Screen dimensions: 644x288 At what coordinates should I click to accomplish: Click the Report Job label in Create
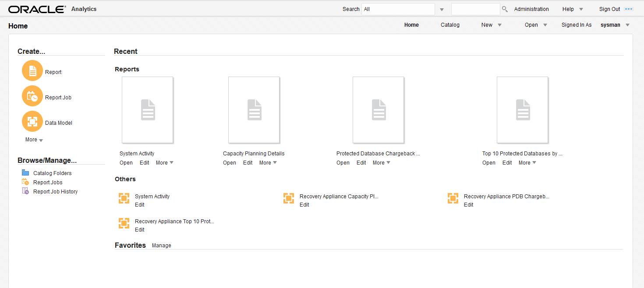click(x=58, y=98)
